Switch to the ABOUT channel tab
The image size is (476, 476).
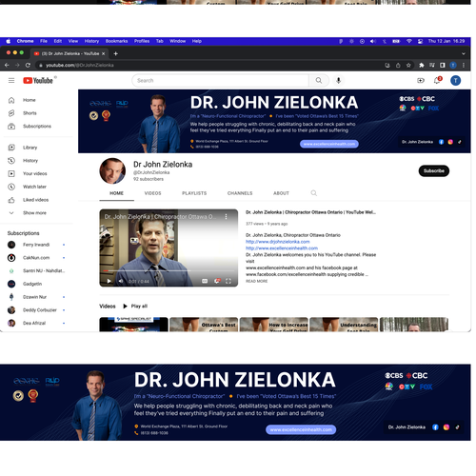coord(281,193)
